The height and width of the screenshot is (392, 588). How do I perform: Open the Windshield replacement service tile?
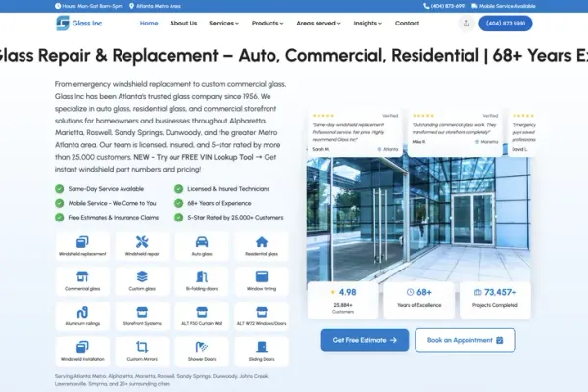coord(82,246)
